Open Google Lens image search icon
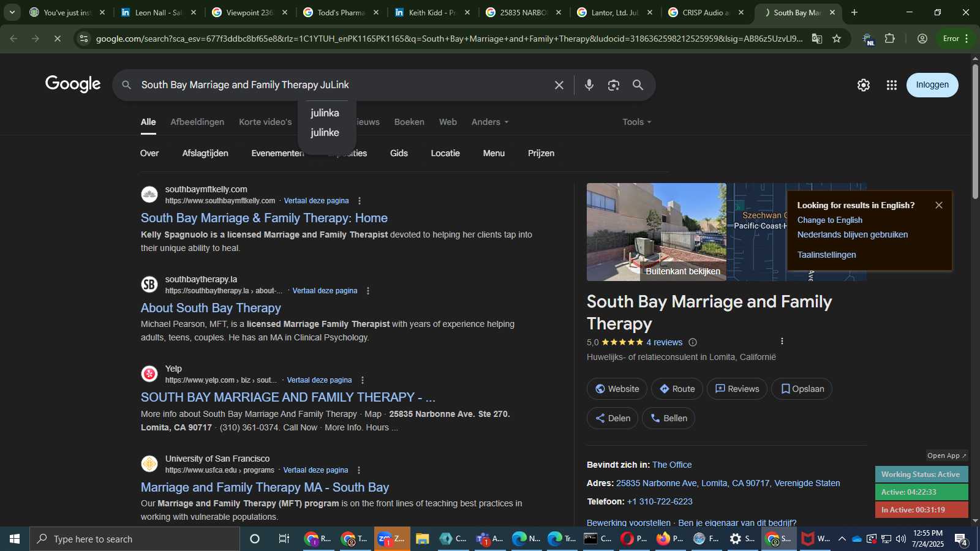Viewport: 980px width, 551px height. point(614,85)
